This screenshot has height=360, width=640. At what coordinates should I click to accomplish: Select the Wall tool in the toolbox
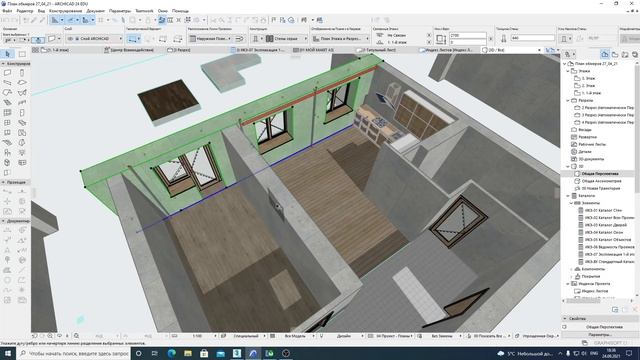(x=8, y=73)
